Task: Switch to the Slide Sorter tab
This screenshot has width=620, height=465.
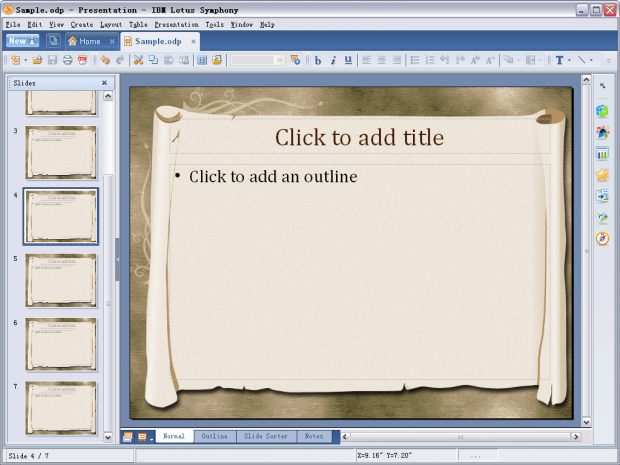Action: (267, 436)
